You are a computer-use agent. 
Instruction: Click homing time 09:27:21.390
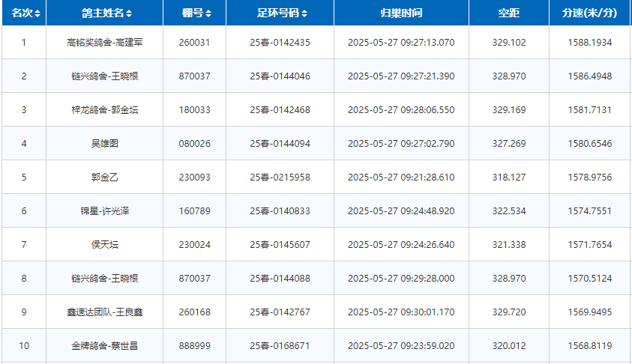(x=427, y=76)
